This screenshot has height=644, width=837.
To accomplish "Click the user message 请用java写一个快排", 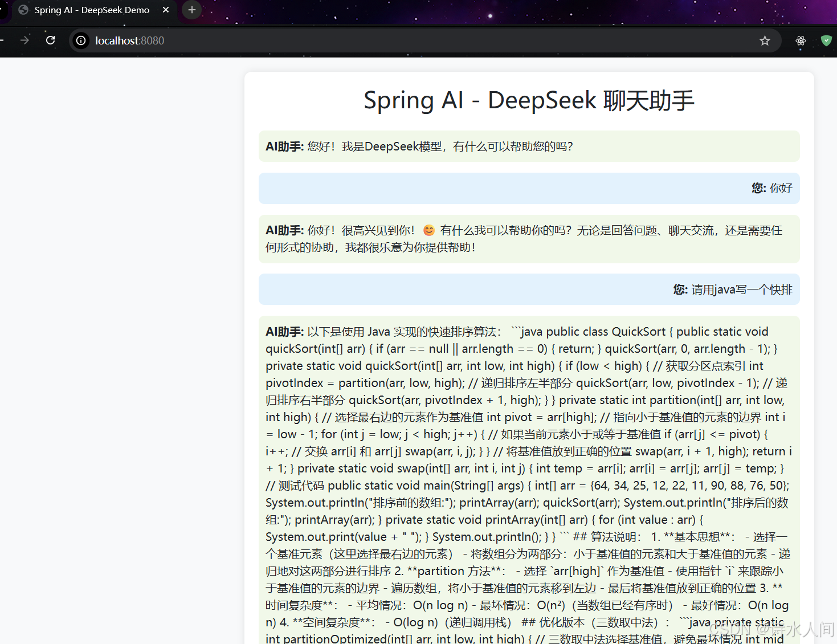I will 529,290.
